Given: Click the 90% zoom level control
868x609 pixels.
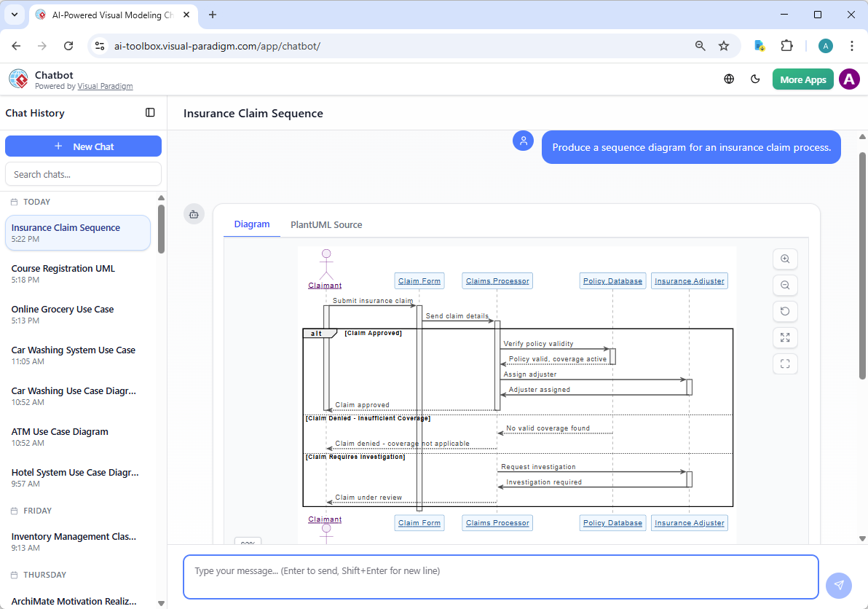Looking at the screenshot, I should pyautogui.click(x=248, y=543).
